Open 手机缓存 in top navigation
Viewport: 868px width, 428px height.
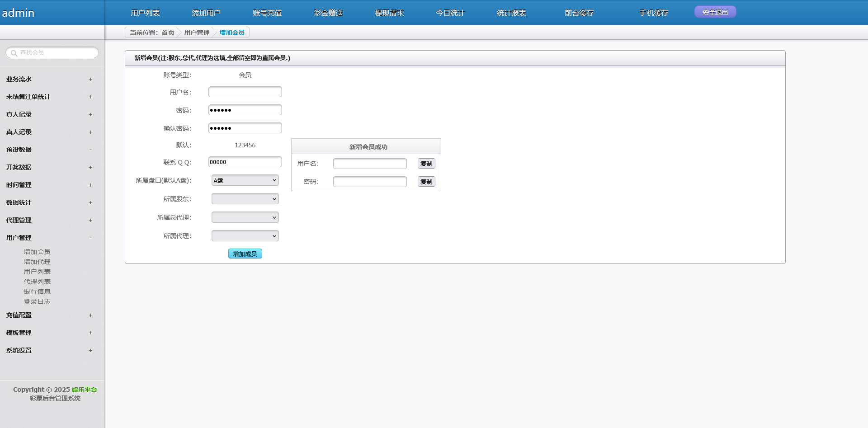click(x=654, y=13)
